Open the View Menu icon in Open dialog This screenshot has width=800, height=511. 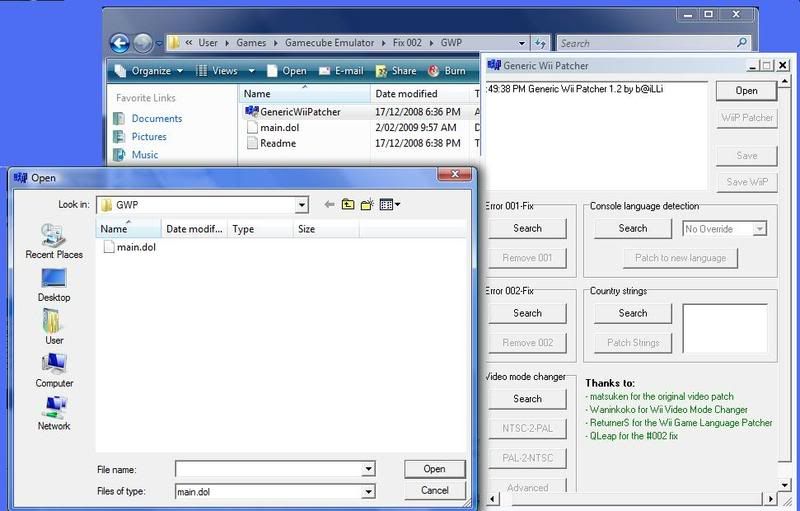pos(390,205)
